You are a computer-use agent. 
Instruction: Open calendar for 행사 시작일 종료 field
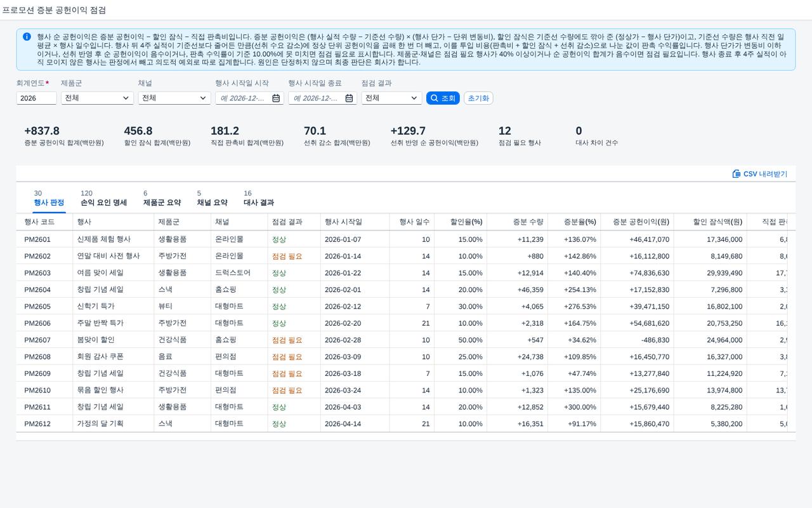coord(349,98)
